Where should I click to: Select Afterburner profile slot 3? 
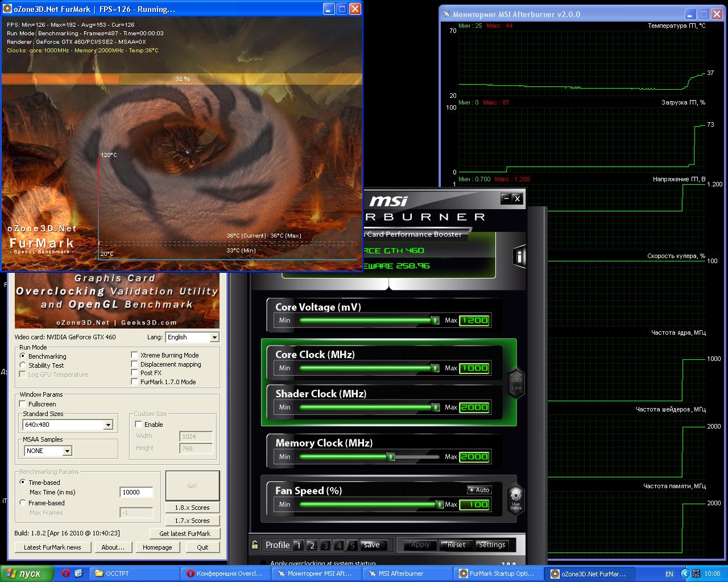325,545
